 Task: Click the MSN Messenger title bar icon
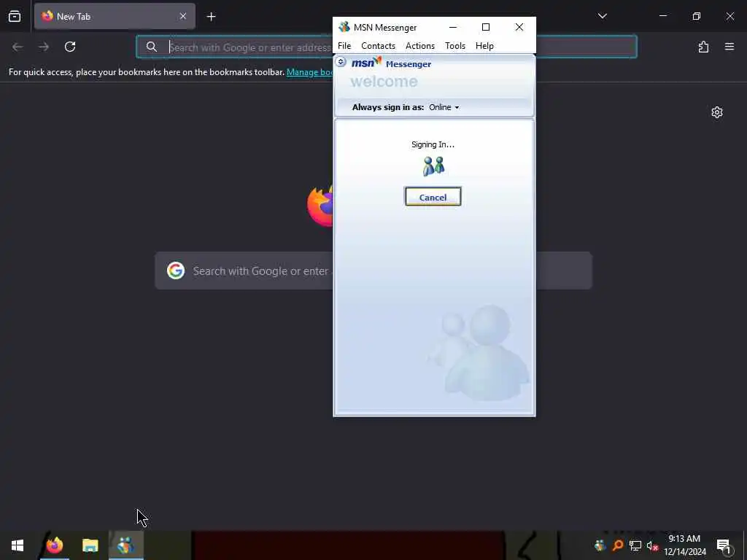(x=344, y=27)
